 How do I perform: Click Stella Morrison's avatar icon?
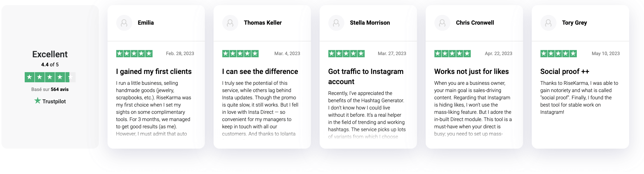[x=336, y=23]
